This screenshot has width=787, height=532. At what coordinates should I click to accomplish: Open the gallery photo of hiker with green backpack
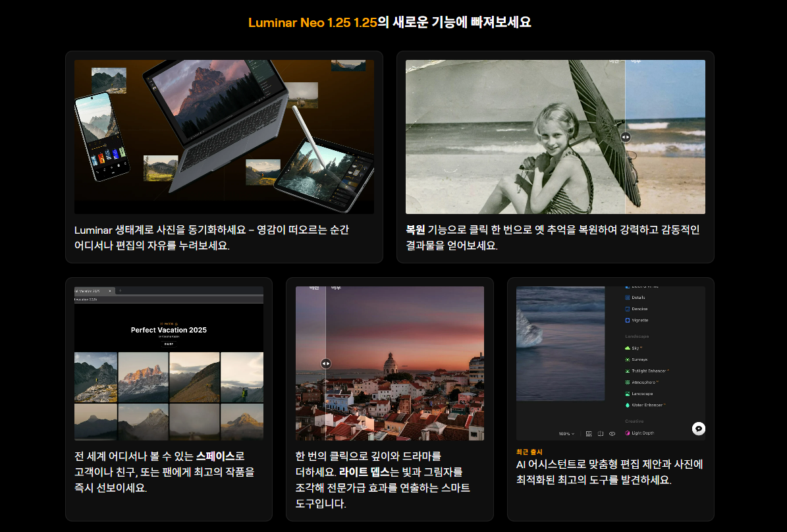242,377
